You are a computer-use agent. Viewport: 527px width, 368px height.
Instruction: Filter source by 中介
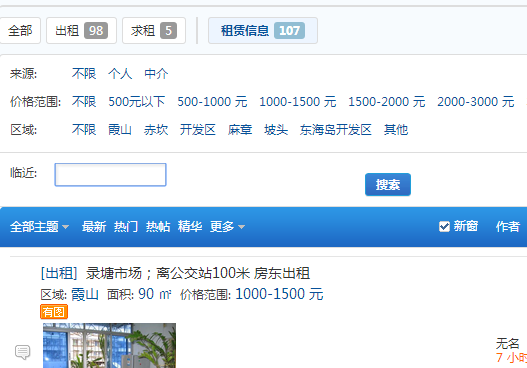click(x=156, y=74)
